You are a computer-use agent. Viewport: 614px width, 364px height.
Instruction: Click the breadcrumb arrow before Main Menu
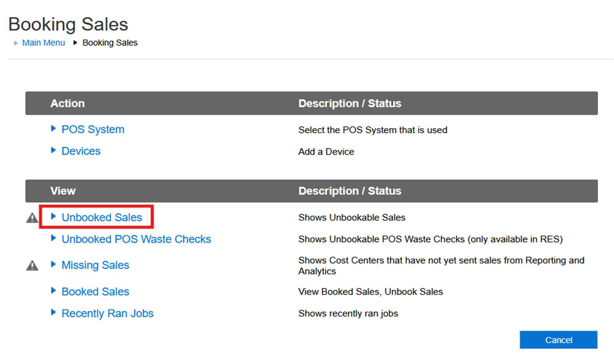pyautogui.click(x=16, y=43)
